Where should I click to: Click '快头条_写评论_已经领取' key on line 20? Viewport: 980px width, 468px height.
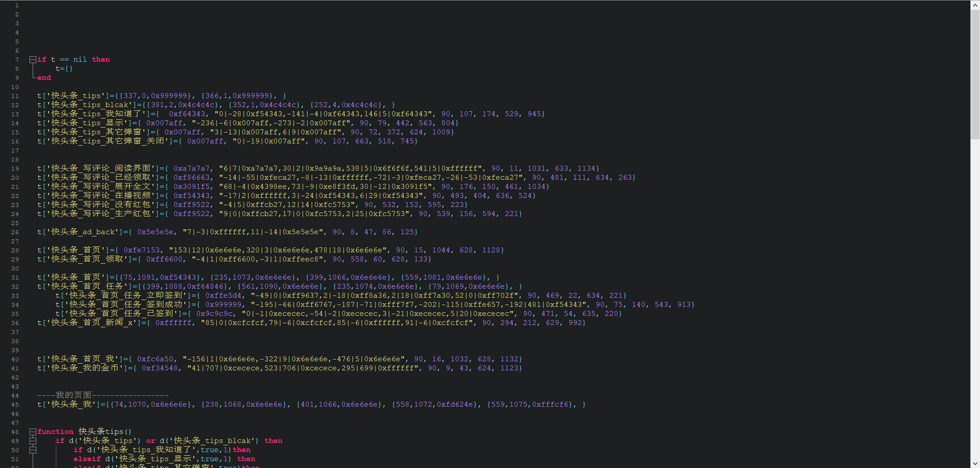(x=101, y=177)
